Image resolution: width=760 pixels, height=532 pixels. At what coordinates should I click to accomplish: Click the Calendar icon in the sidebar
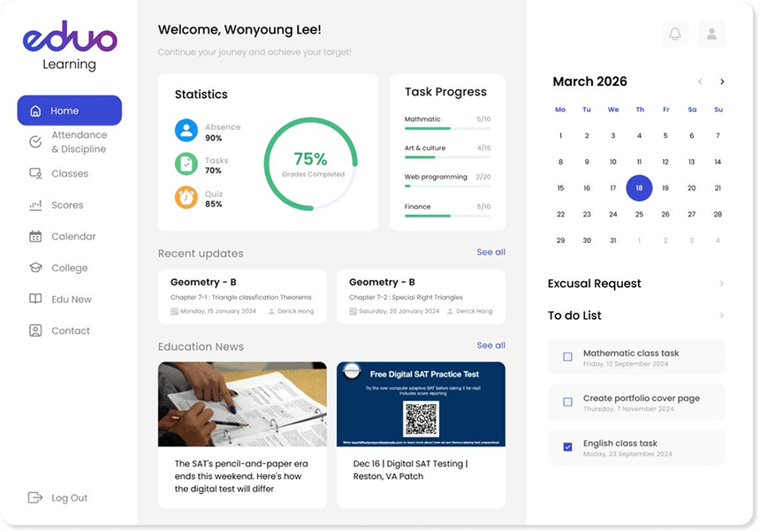click(35, 237)
